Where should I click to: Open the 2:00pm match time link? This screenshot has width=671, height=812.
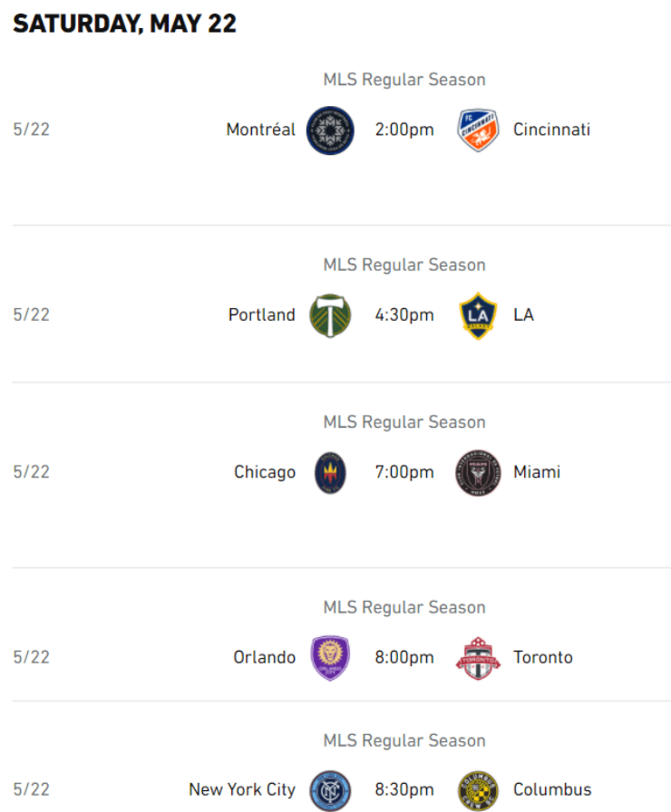404,130
